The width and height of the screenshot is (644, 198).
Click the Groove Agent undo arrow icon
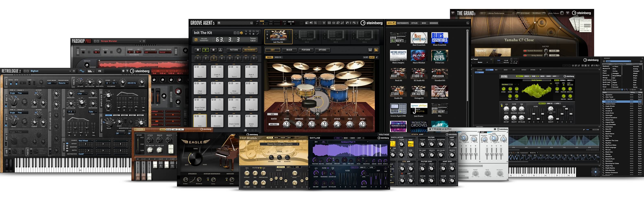[347, 23]
